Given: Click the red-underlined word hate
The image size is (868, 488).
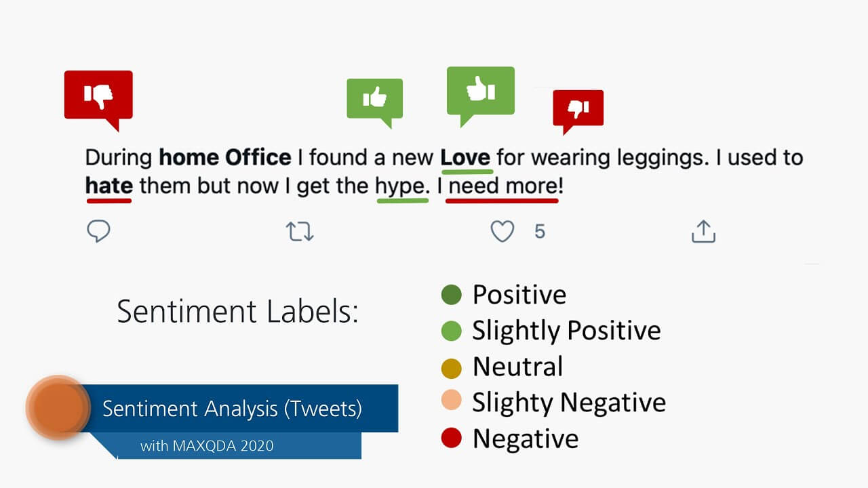Looking at the screenshot, I should tap(108, 186).
